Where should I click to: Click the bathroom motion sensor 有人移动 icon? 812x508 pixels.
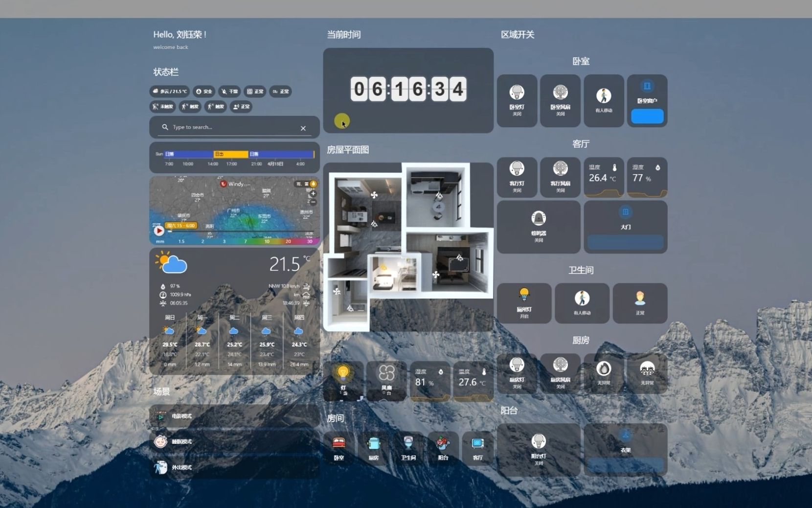582,298
